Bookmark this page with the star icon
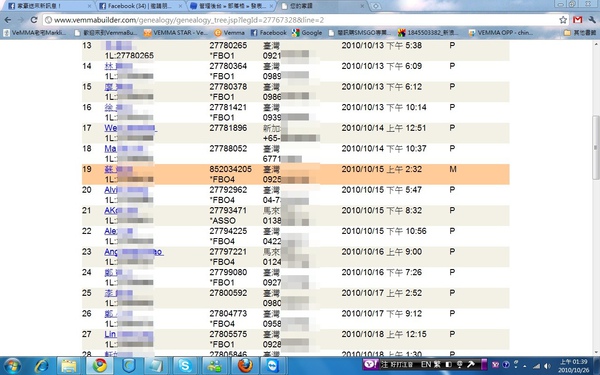 click(x=563, y=20)
